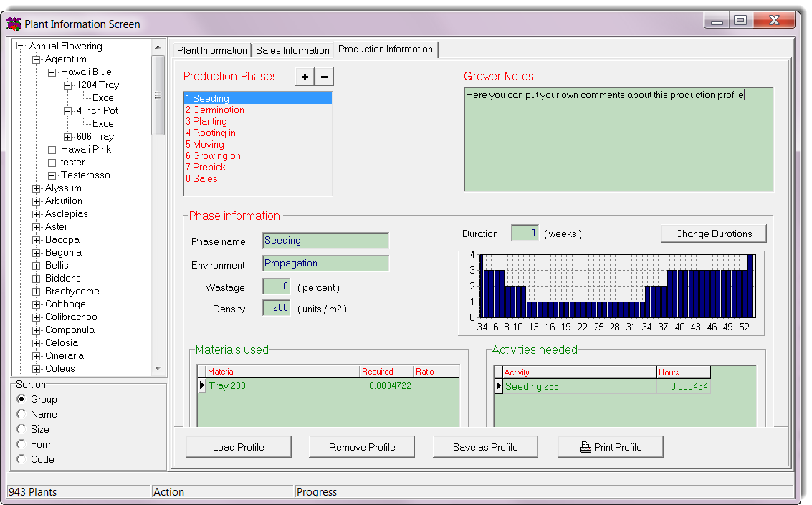Image resolution: width=812 pixels, height=505 pixels.
Task: Click the Plant Information Screen app icon
Action: (14, 24)
